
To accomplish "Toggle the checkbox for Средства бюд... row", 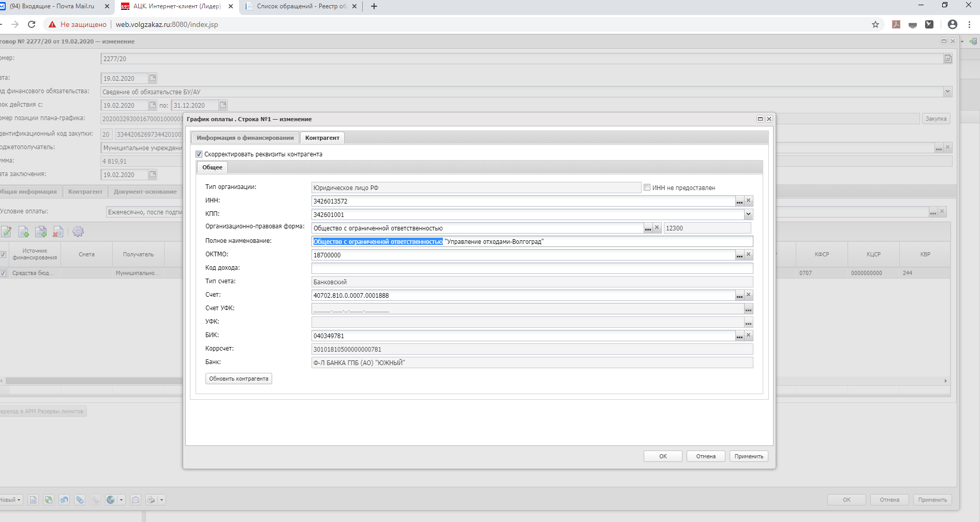I will (x=3, y=273).
